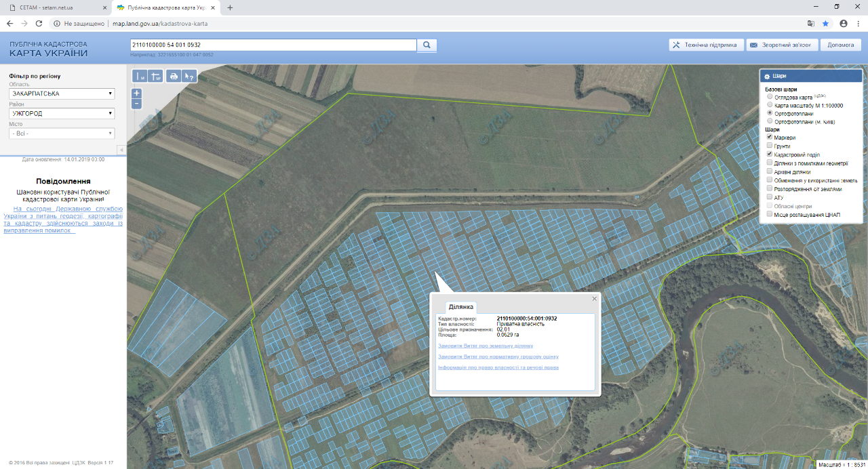Open link Інформація про право власності
Image resolution: width=868 pixels, height=469 pixels.
pos(498,367)
